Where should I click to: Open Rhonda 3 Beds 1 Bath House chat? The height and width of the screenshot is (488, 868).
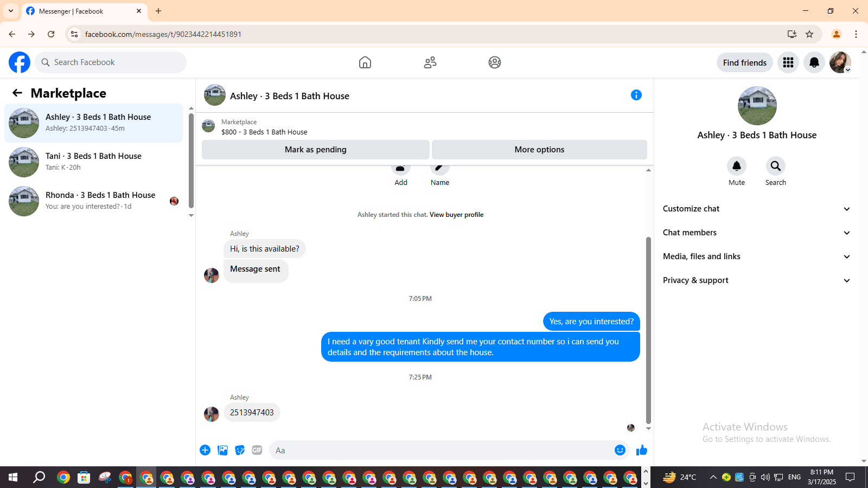click(94, 201)
